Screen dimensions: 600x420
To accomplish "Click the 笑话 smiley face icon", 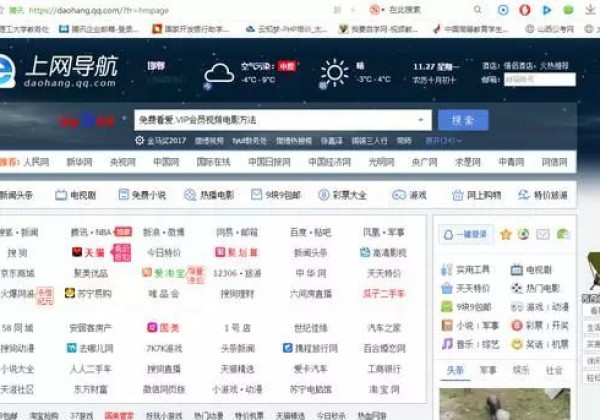I will [517, 344].
